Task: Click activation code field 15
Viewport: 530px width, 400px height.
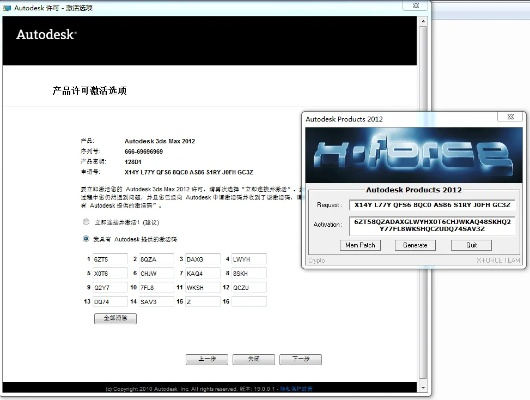Action: coord(203,302)
